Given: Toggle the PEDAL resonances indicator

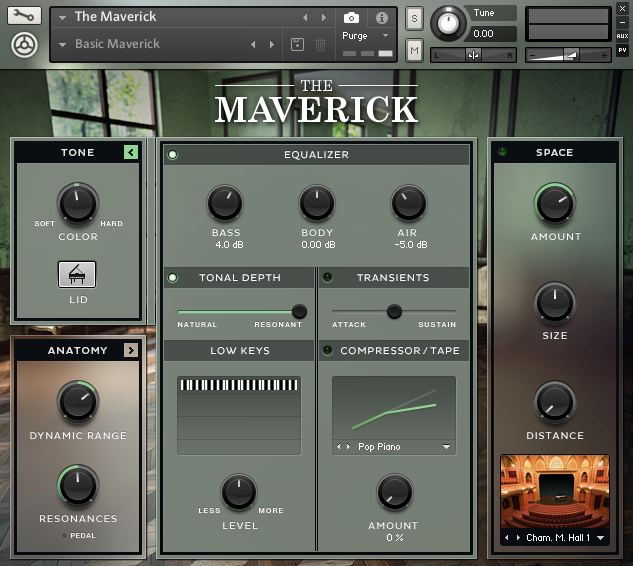Looking at the screenshot, I should 64,536.
